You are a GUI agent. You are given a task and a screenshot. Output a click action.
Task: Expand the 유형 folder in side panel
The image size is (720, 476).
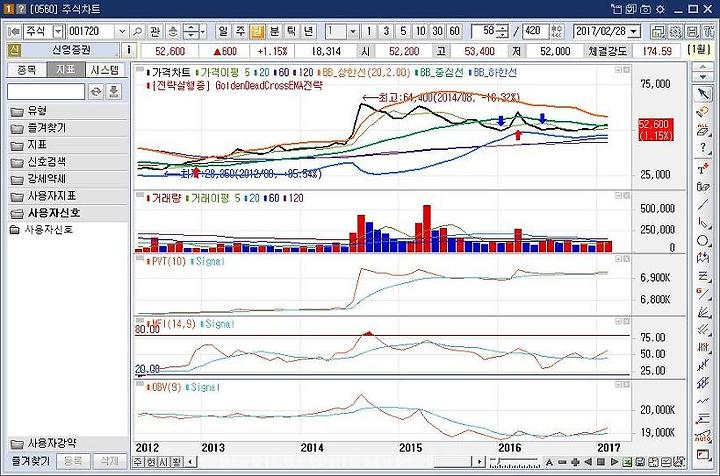67,111
